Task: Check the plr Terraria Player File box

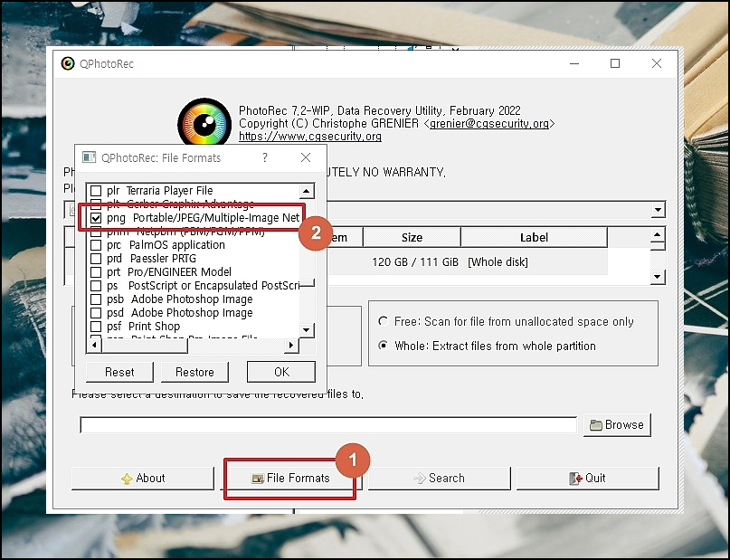Action: (x=96, y=191)
